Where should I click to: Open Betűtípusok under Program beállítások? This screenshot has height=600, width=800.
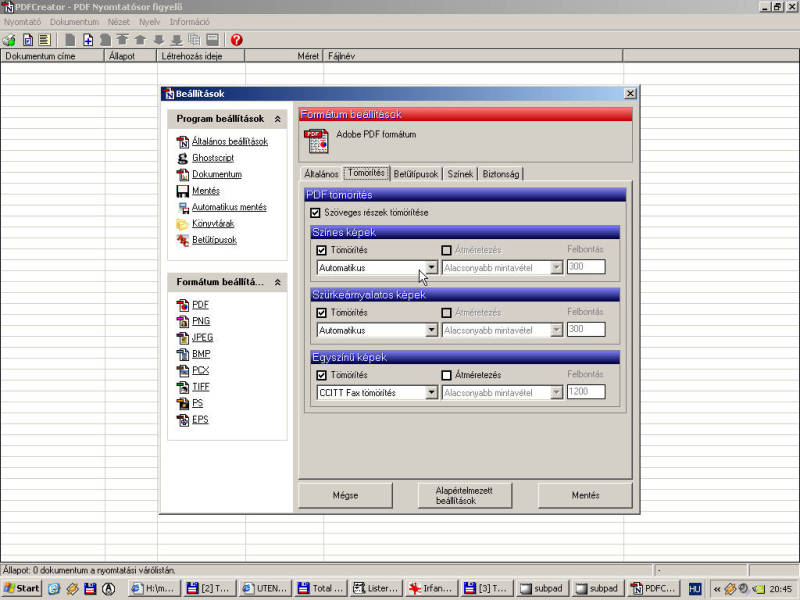coord(213,240)
